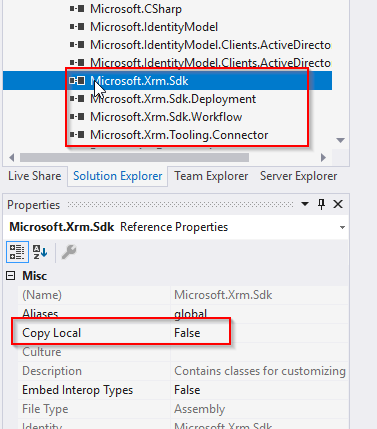Toggle auto-hide pin on Properties panel
Image resolution: width=377 pixels, height=429 pixels.
[x=321, y=204]
